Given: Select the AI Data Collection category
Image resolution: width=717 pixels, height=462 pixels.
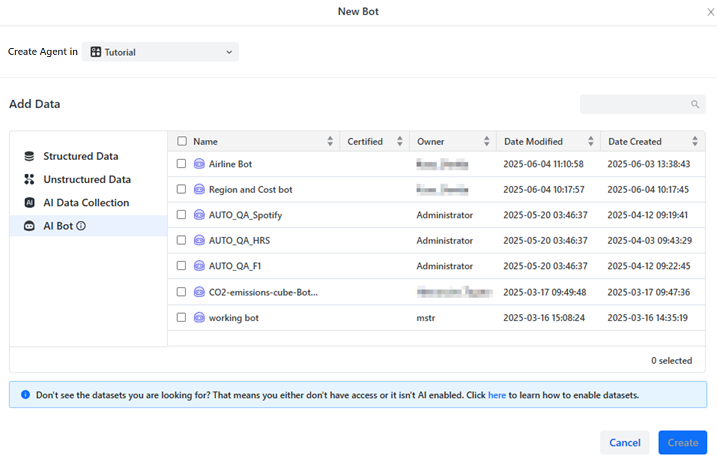Looking at the screenshot, I should click(x=85, y=203).
